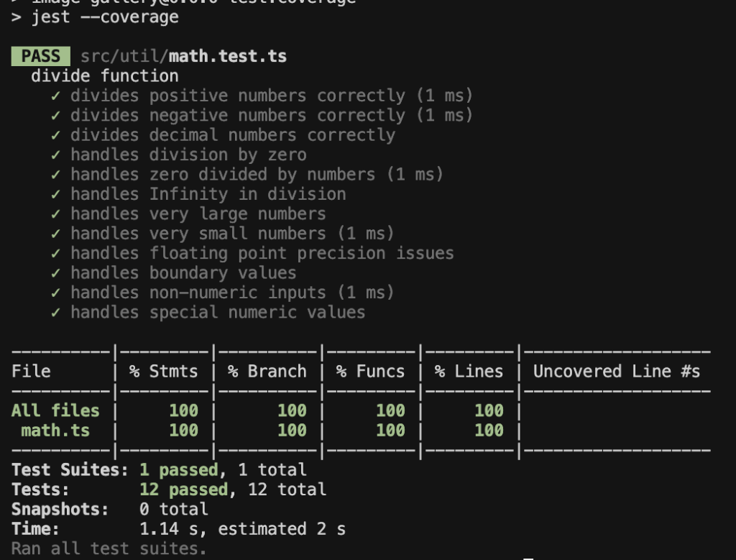Click the "% Branch" column header
Image resolution: width=736 pixels, height=560 pixels.
click(x=267, y=372)
